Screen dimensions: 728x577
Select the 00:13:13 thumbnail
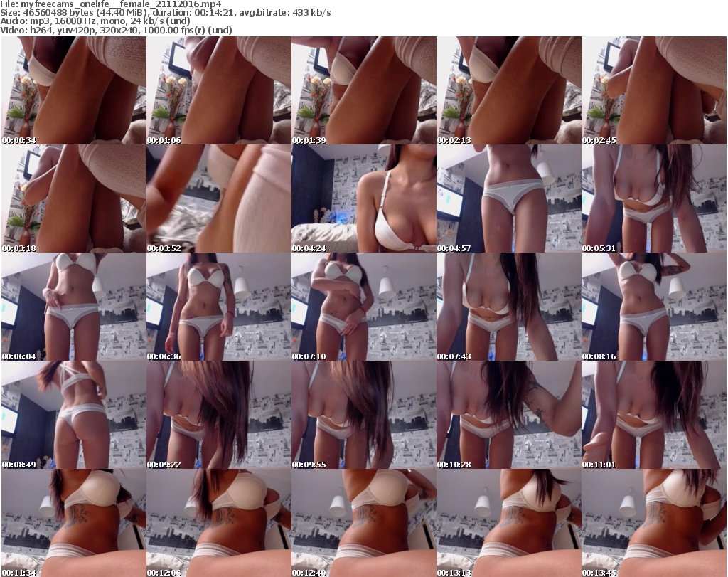[509, 523]
